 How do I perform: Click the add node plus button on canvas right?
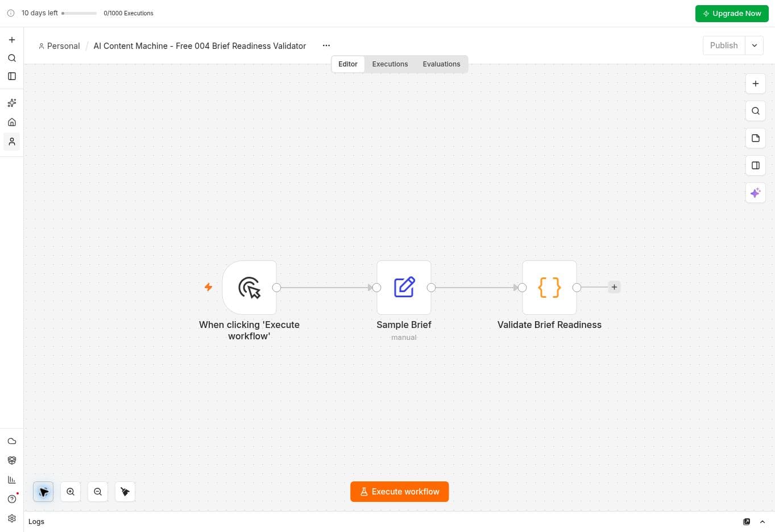[x=756, y=84]
